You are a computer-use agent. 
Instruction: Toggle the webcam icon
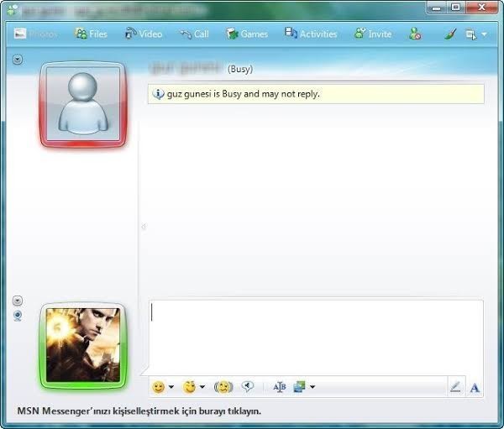(x=18, y=316)
